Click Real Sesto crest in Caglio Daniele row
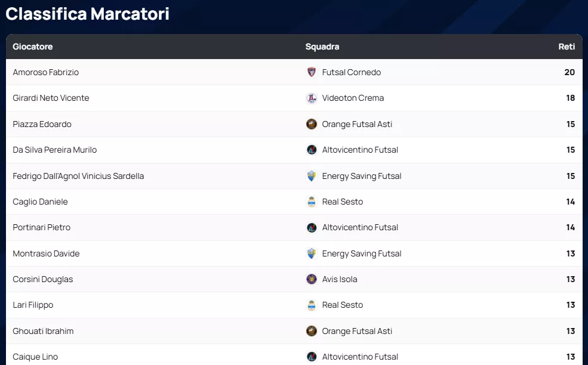The height and width of the screenshot is (365, 588). [x=312, y=202]
